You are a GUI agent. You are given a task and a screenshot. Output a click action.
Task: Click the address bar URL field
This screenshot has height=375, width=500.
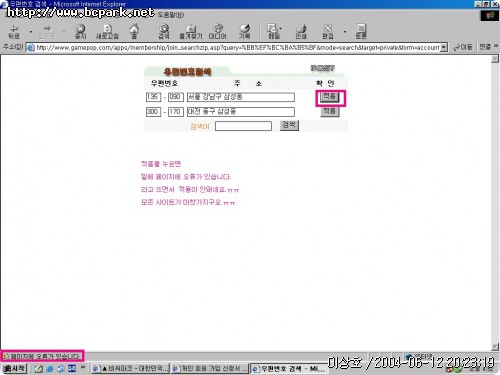click(237, 48)
